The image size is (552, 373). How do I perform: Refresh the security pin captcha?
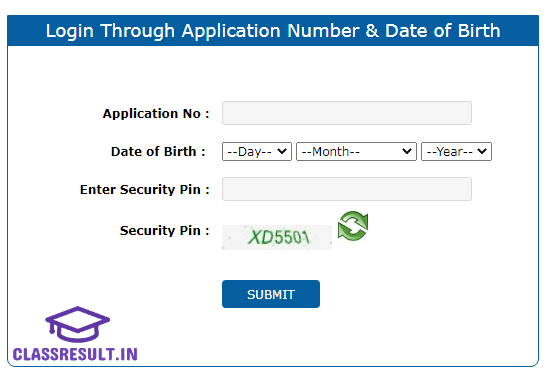[x=353, y=226]
